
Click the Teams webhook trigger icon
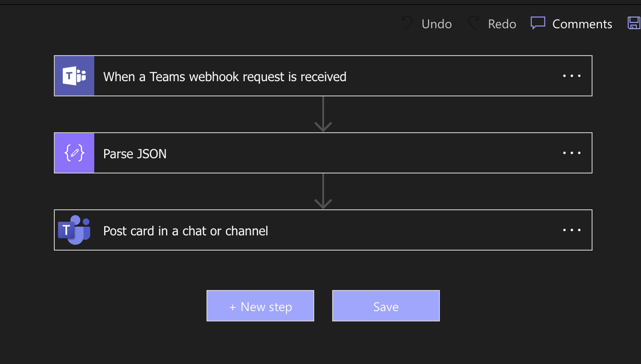(75, 76)
